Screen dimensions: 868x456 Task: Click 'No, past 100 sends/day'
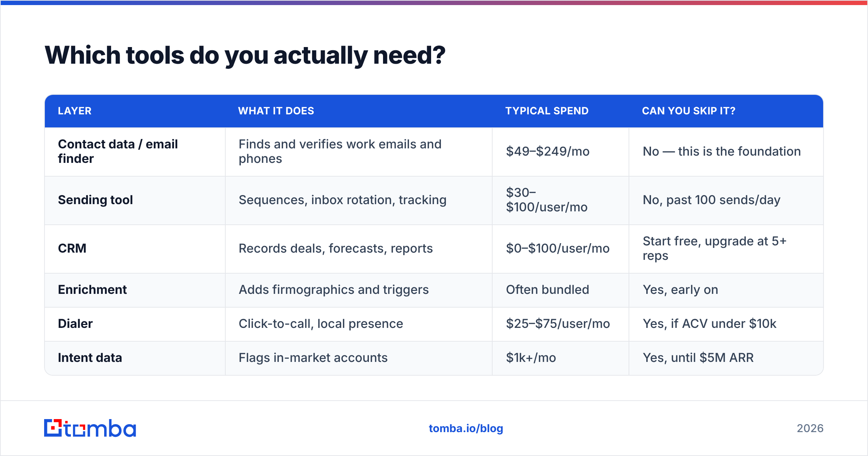711,200
